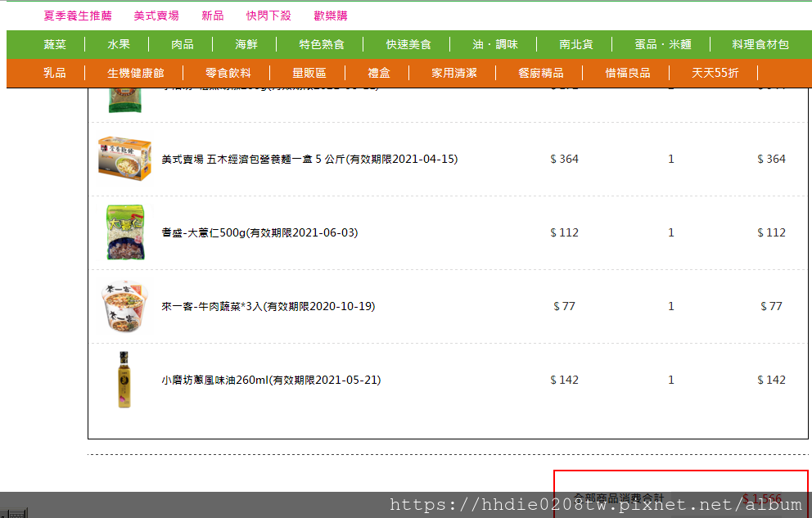Click quantity 1 in 五木營養麵 row
The image size is (812, 518).
(671, 159)
